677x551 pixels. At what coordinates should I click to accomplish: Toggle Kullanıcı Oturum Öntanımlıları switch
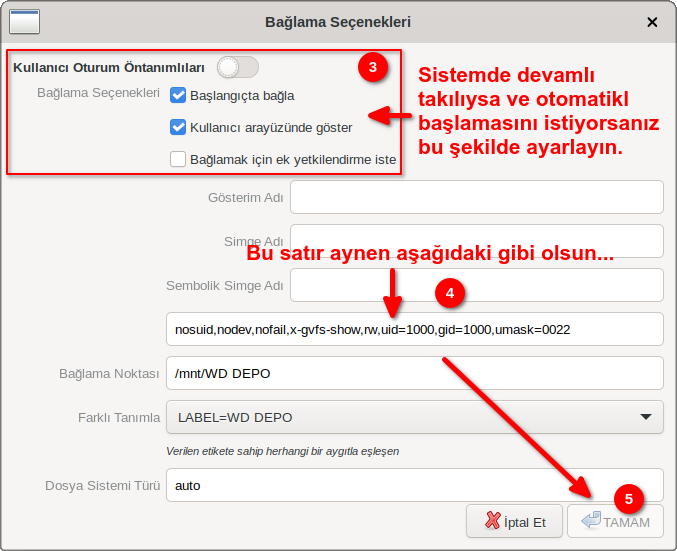[238, 67]
